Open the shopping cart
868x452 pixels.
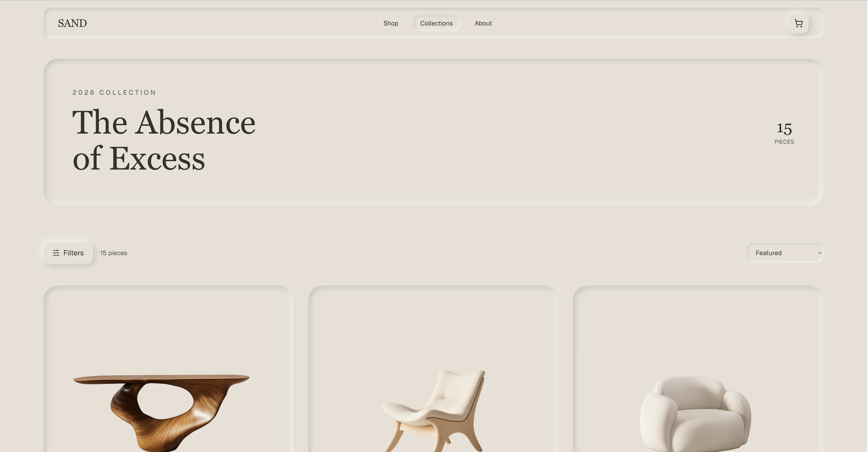pos(799,23)
